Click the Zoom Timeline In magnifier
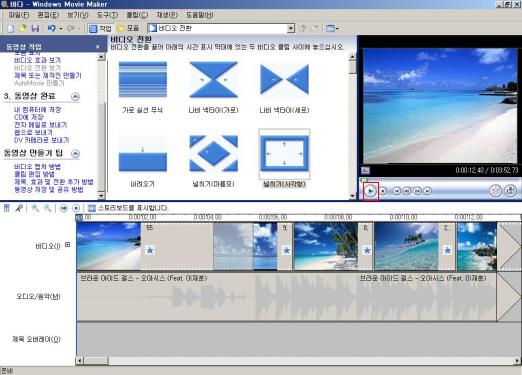 pyautogui.click(x=35, y=208)
